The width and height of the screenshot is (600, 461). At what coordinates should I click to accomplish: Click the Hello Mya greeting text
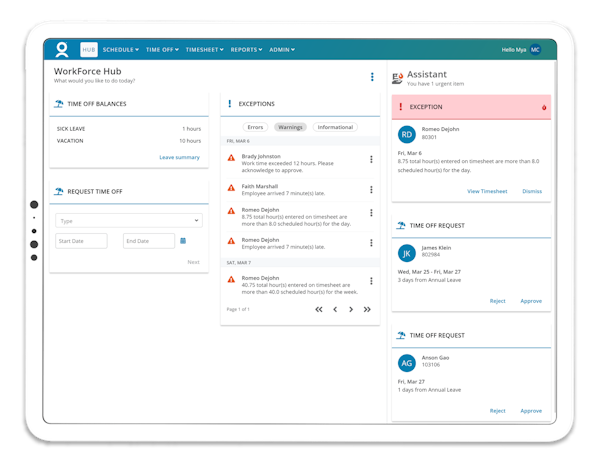(x=514, y=50)
